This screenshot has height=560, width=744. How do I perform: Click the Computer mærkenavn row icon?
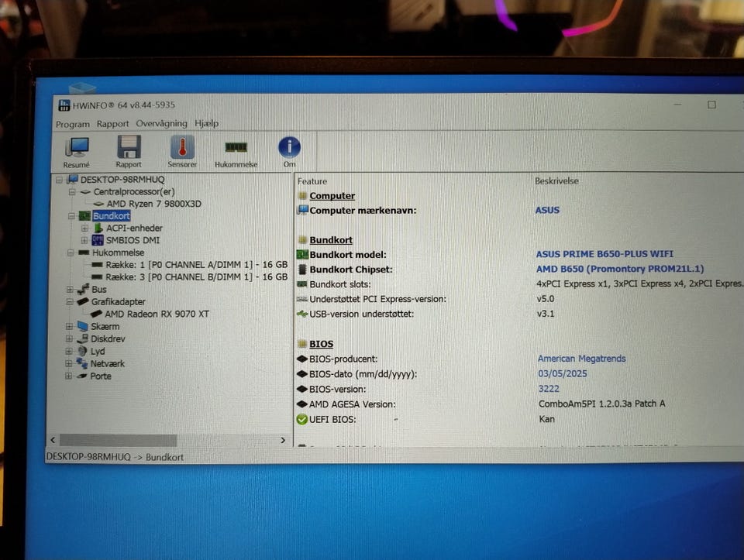(x=302, y=210)
